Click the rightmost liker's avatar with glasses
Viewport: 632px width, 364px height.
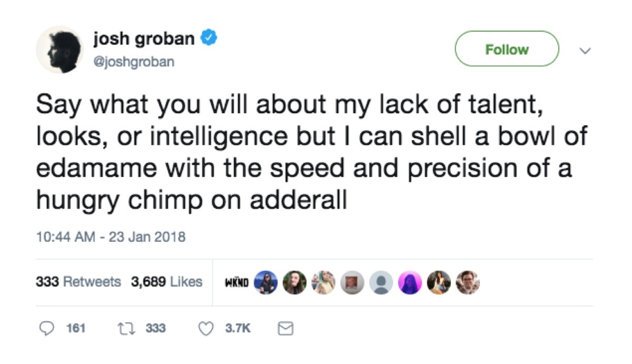(467, 282)
